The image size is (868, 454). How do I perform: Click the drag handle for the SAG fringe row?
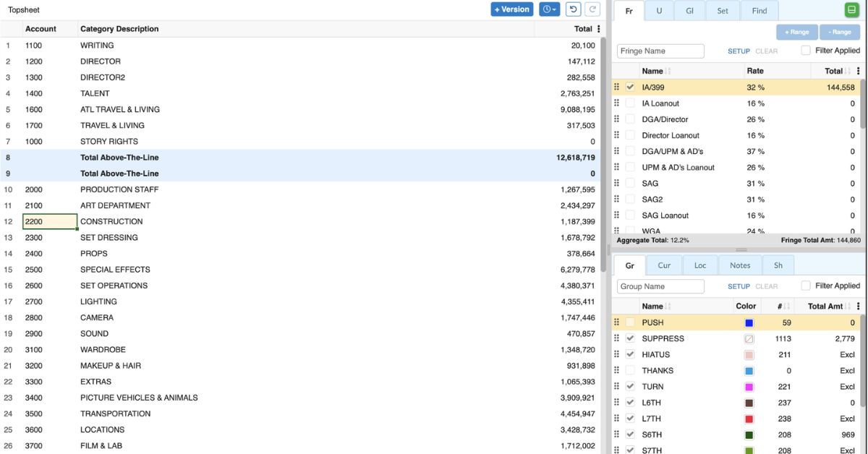[617, 184]
